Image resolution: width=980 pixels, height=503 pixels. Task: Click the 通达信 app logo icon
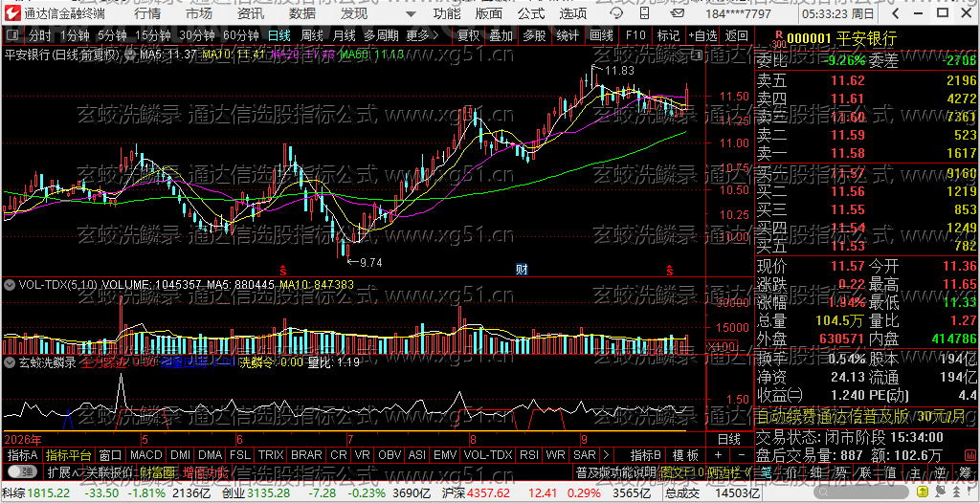pyautogui.click(x=13, y=13)
